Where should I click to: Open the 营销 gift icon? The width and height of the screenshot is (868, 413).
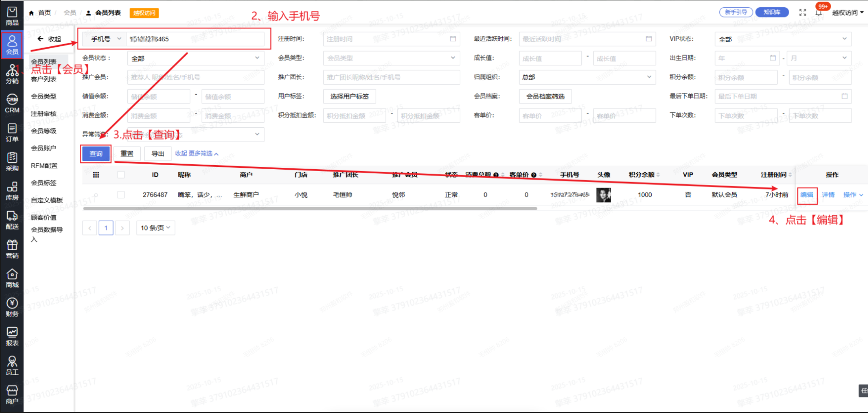[12, 249]
